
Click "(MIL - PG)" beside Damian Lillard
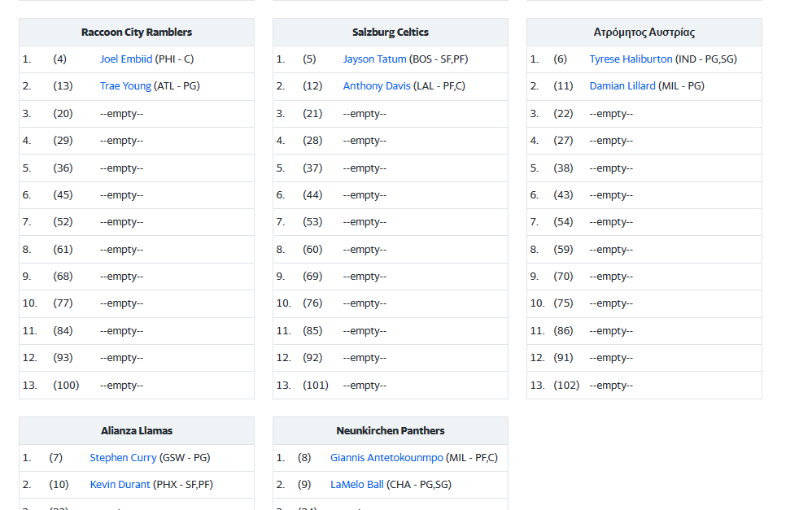pyautogui.click(x=681, y=86)
